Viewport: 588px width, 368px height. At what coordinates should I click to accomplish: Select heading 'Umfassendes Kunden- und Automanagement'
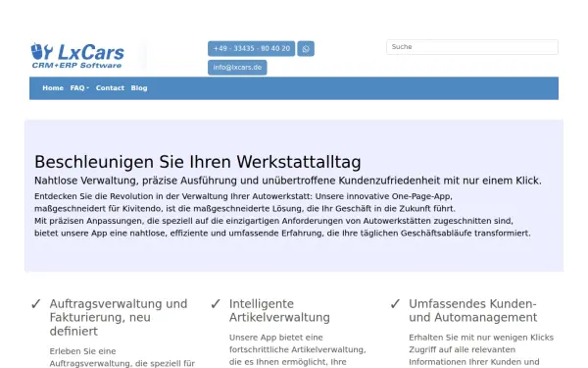pos(473,310)
